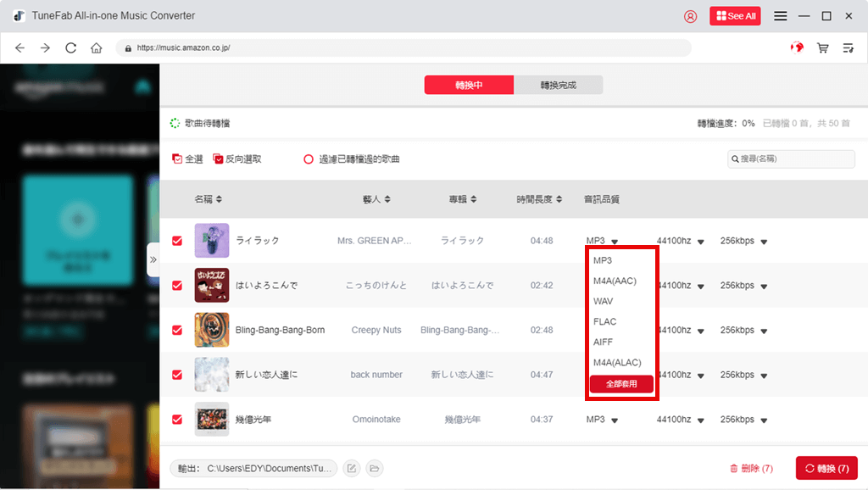
Task: Uncheck the 幾億光年 song checkbox
Action: (177, 420)
